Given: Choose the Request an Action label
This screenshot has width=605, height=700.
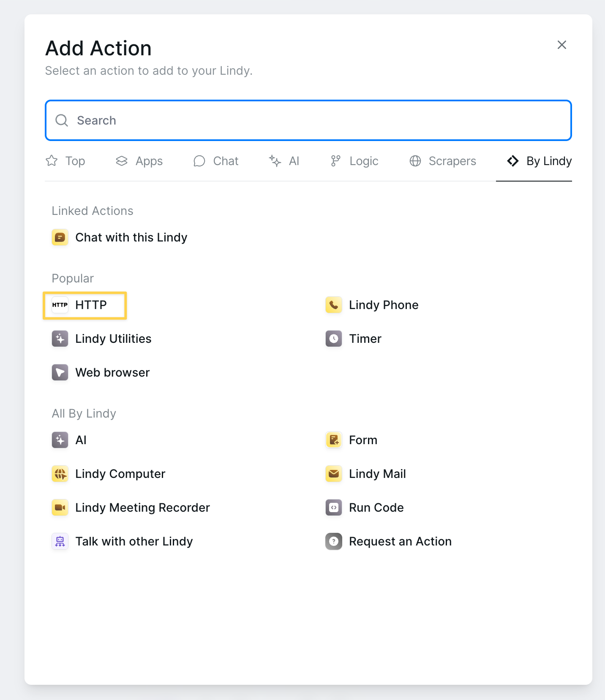Looking at the screenshot, I should (x=401, y=541).
